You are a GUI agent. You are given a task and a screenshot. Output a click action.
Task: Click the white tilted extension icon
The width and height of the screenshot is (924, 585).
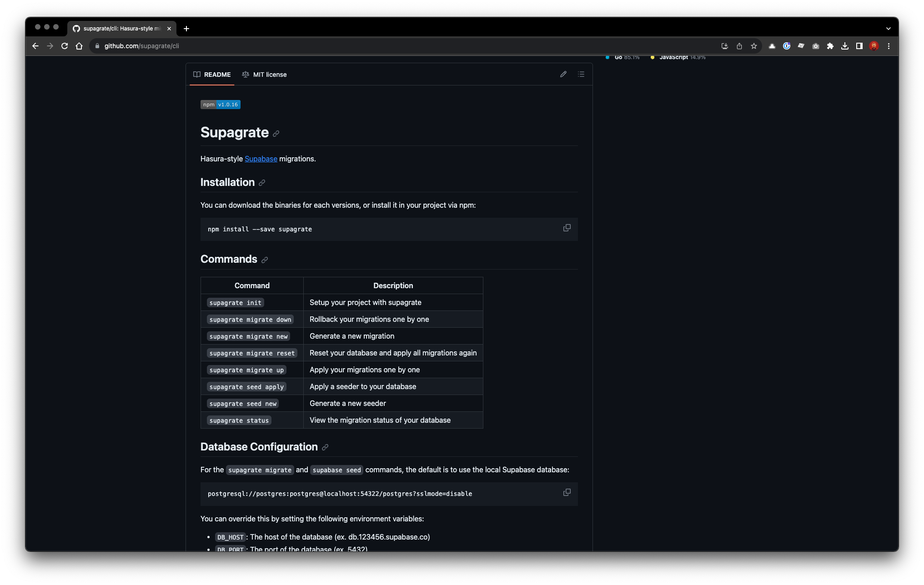[801, 46]
